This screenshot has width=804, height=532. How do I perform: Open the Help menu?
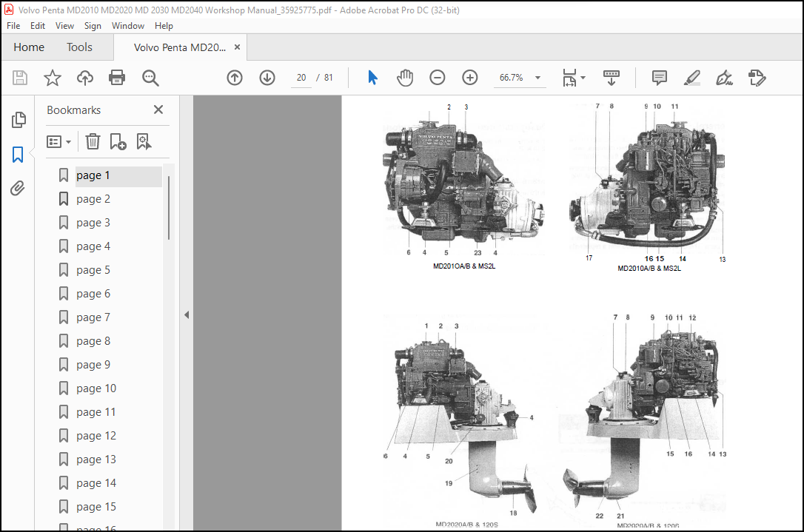[x=164, y=26]
